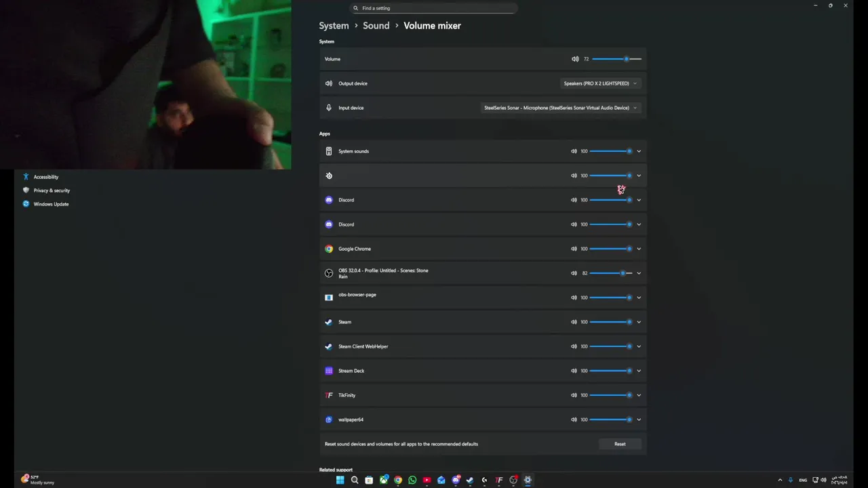Go to Sound in the breadcrumb

point(376,26)
